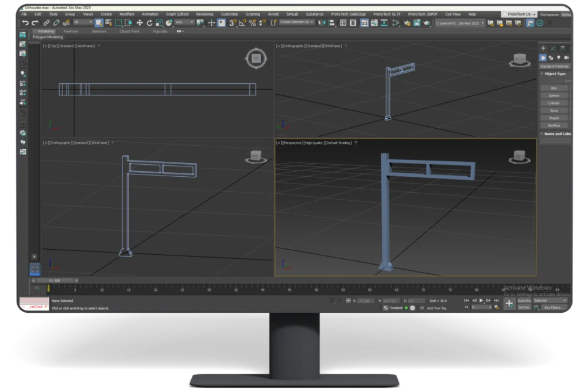Open the Cameras category in the Create panel
Screen dimensions: 588x392
pos(567,58)
